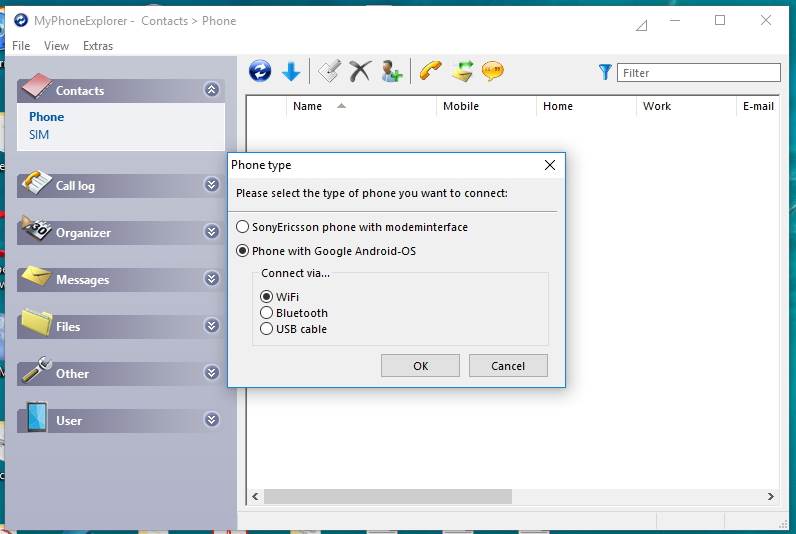Expand the User section chevron

click(x=212, y=420)
